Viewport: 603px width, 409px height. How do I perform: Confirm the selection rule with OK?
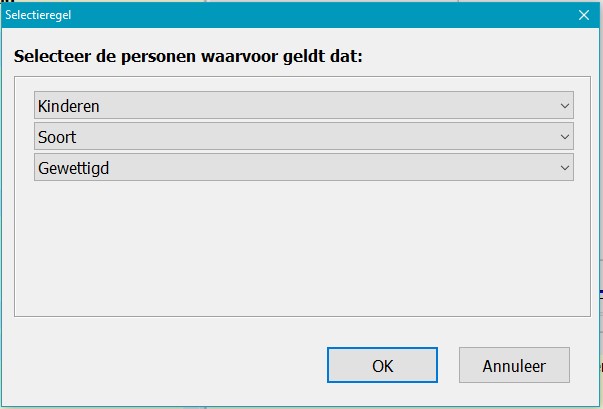(x=382, y=365)
